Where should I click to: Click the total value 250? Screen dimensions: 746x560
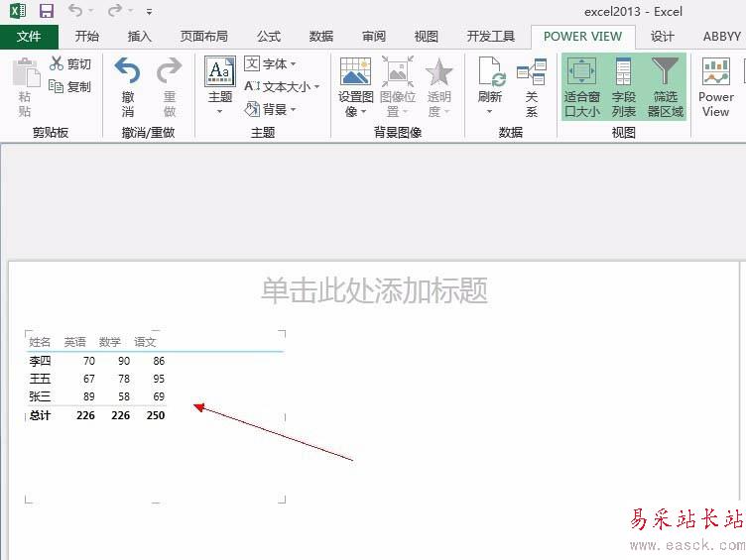(x=156, y=415)
